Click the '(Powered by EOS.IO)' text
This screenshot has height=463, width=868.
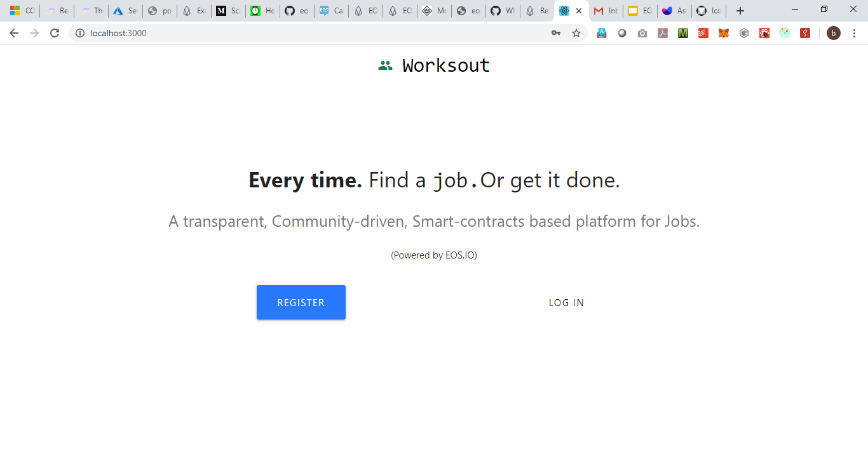coord(434,255)
